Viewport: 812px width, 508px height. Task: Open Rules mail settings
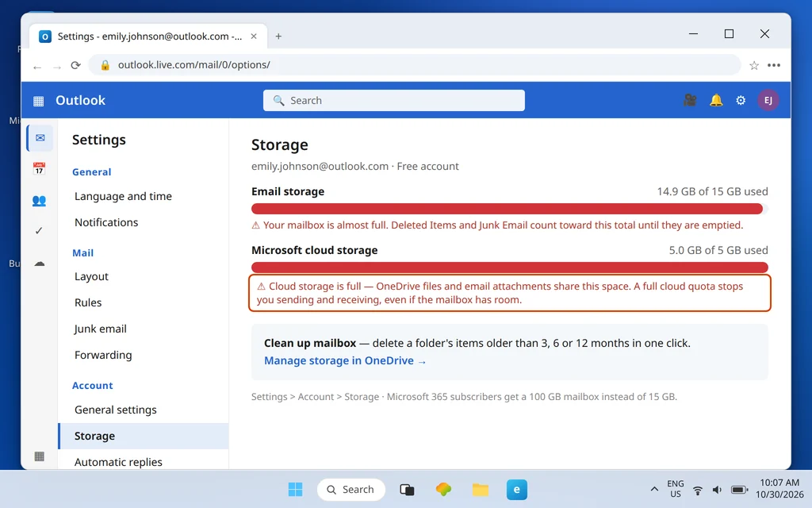click(x=88, y=302)
